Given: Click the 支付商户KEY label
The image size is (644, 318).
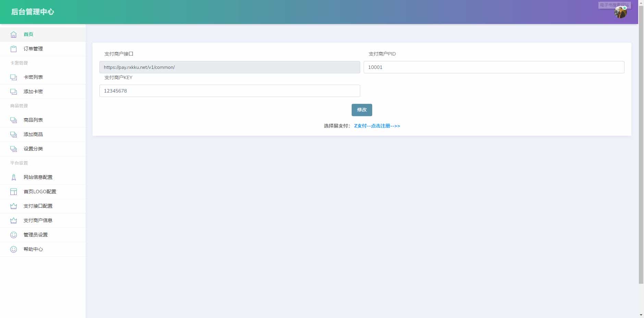Looking at the screenshot, I should coord(118,78).
